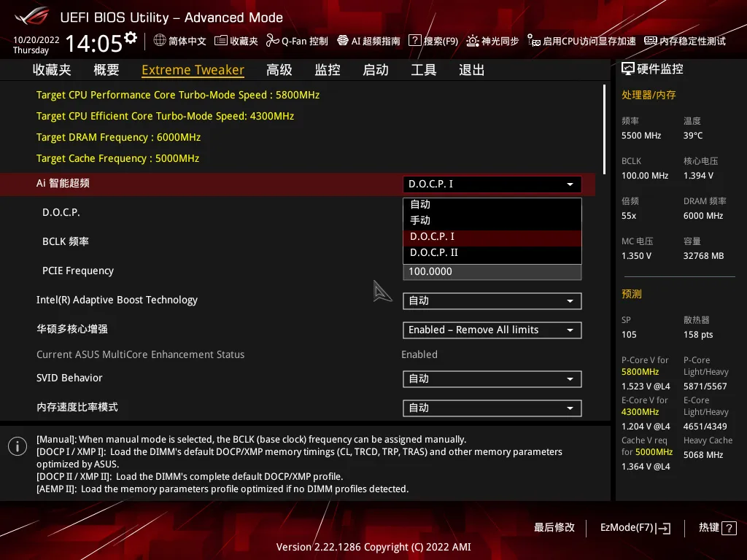Screen dimensions: 747x560
Task: Launch Q-Fan 控制 fan icon
Action: 273,41
